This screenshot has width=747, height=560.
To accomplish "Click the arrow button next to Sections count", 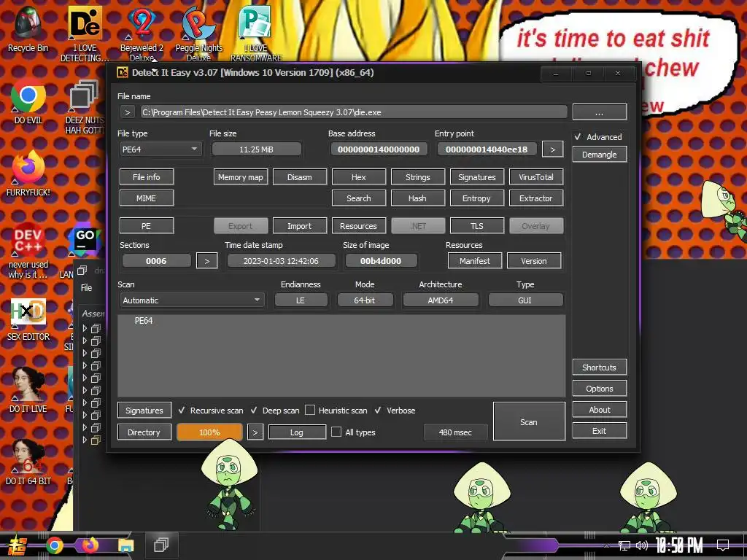I will pos(206,261).
